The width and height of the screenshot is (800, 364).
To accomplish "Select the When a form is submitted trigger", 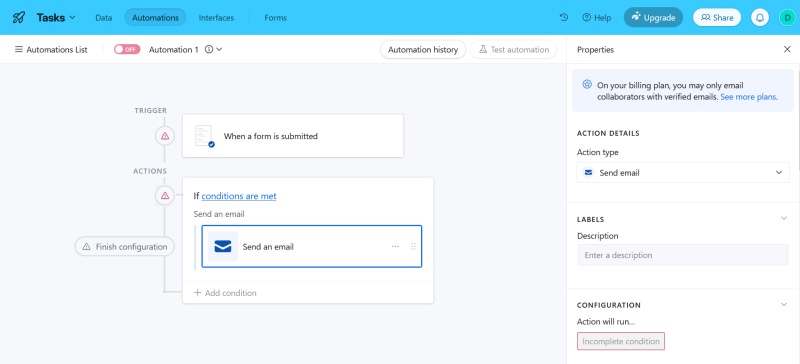I will tap(293, 136).
